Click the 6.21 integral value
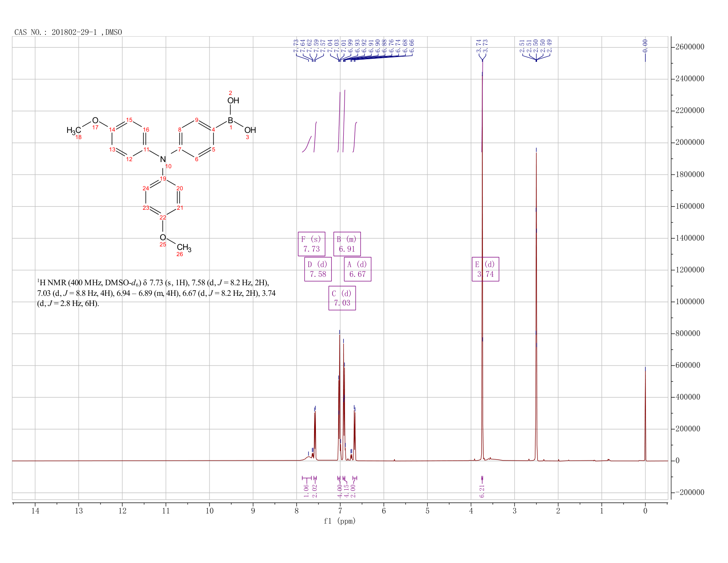728x563 pixels. [482, 491]
